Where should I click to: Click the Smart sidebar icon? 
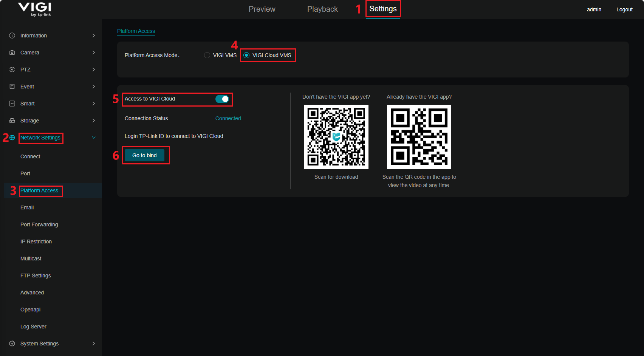click(12, 104)
